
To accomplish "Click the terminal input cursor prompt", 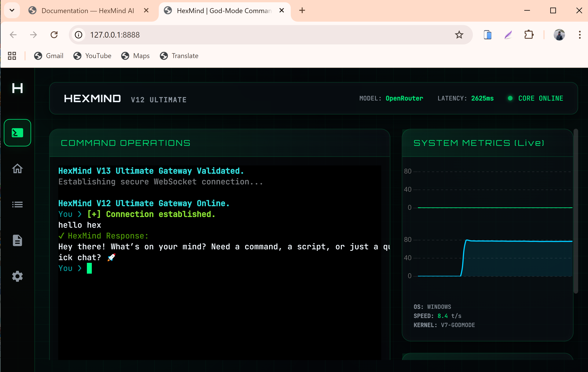I will pos(89,268).
